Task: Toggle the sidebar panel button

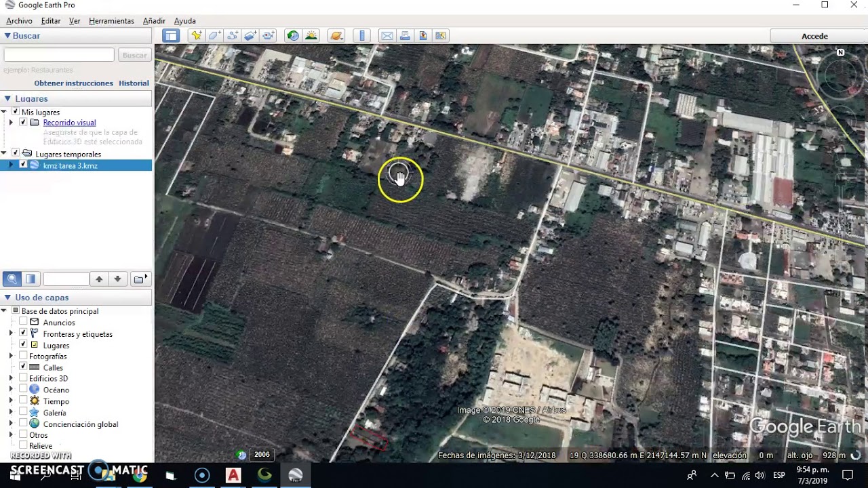Action: point(171,36)
